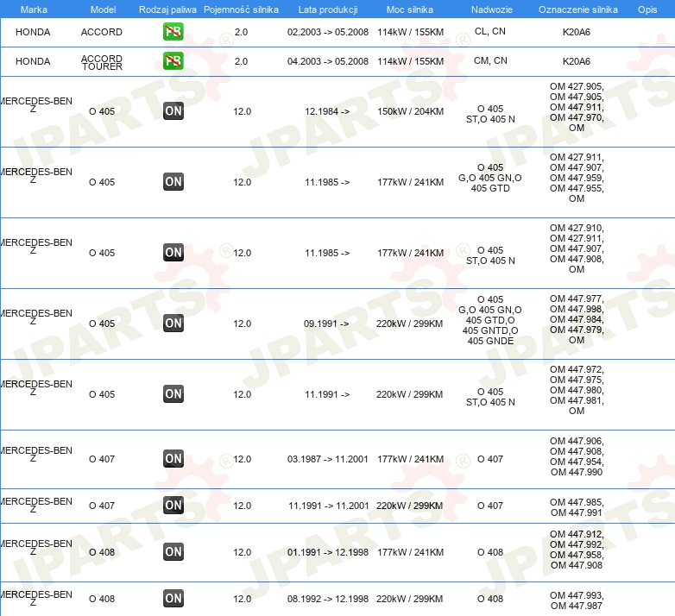Click the ACCORD TOURER model cell

pyautogui.click(x=102, y=62)
